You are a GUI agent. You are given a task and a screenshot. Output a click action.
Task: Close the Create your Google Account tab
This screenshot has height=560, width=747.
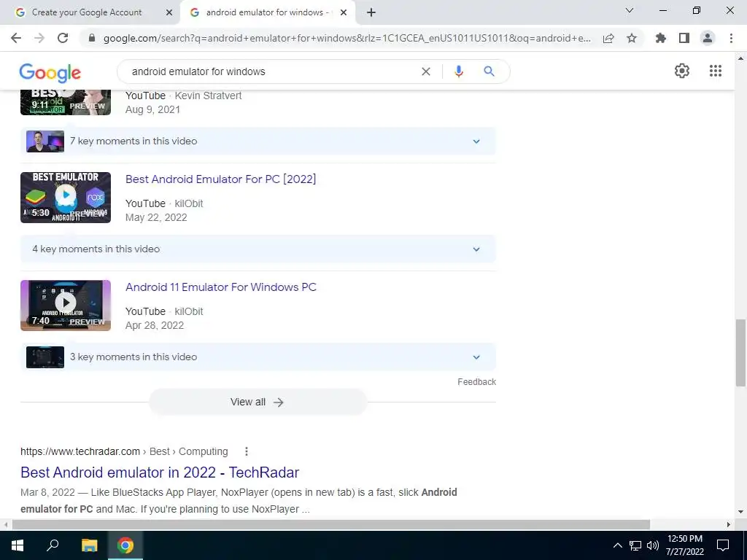pos(169,13)
